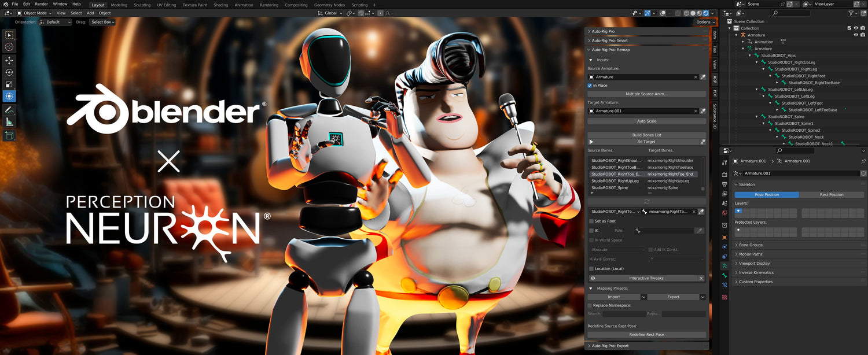
Task: Activate the Rotate tool
Action: point(9,72)
